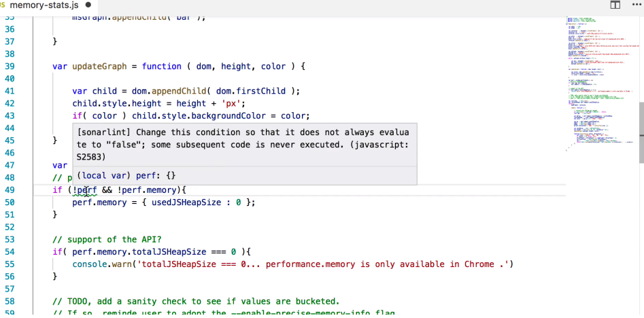
Task: Click 'child.style.height = height' statement
Action: [x=159, y=103]
